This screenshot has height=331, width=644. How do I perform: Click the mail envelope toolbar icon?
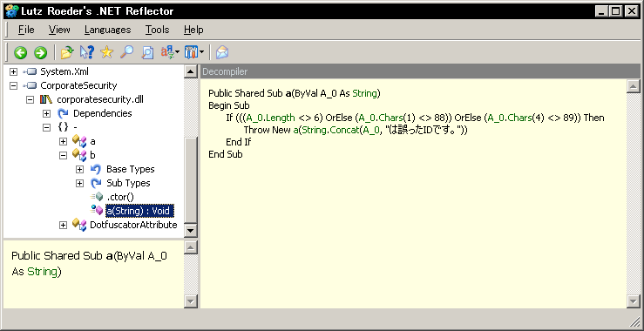pos(222,52)
